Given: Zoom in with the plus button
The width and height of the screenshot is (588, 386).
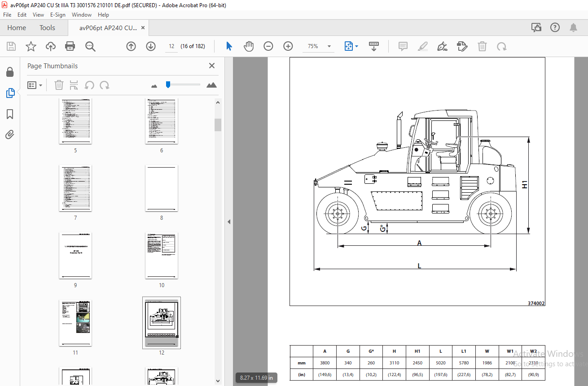Looking at the screenshot, I should click(288, 46).
